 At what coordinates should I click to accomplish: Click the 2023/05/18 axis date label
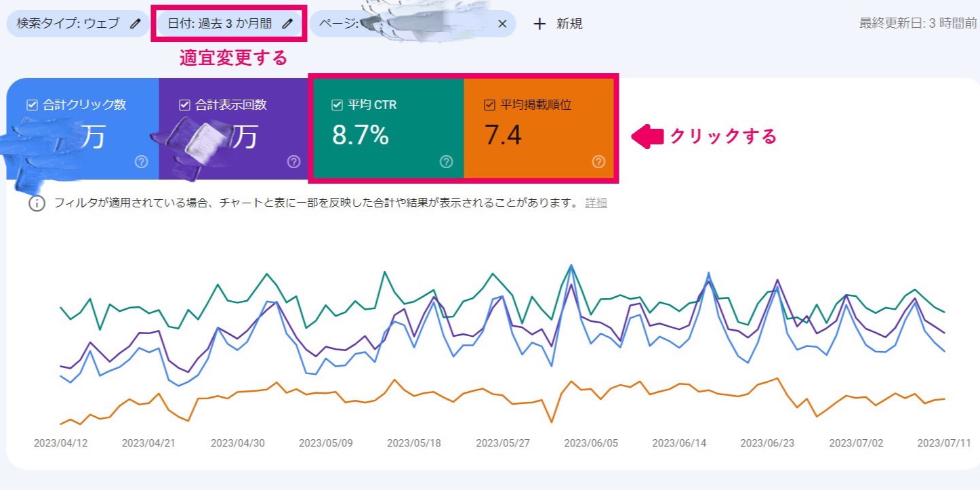[414, 443]
